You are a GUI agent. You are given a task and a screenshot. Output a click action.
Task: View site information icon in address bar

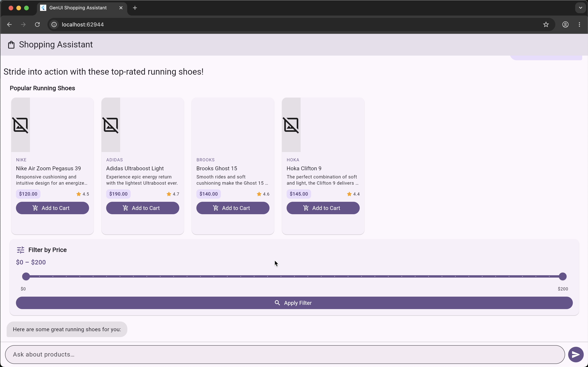[54, 24]
